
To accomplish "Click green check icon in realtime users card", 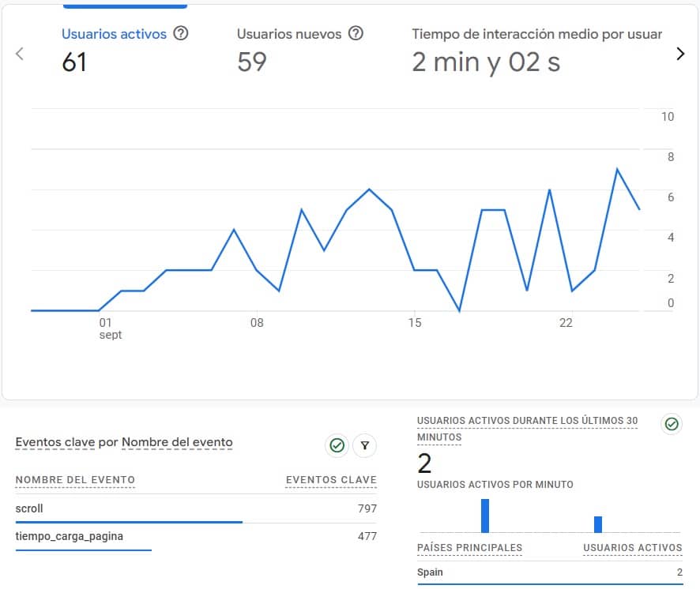I will pyautogui.click(x=672, y=425).
